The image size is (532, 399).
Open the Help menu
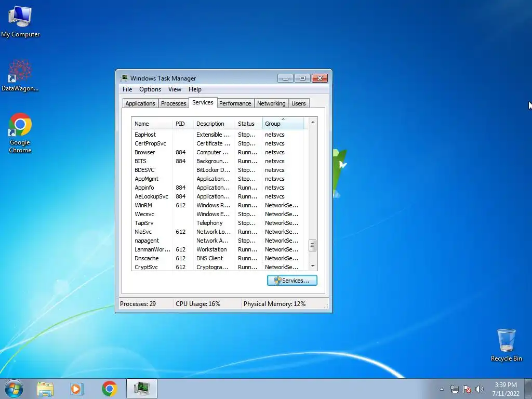[195, 89]
